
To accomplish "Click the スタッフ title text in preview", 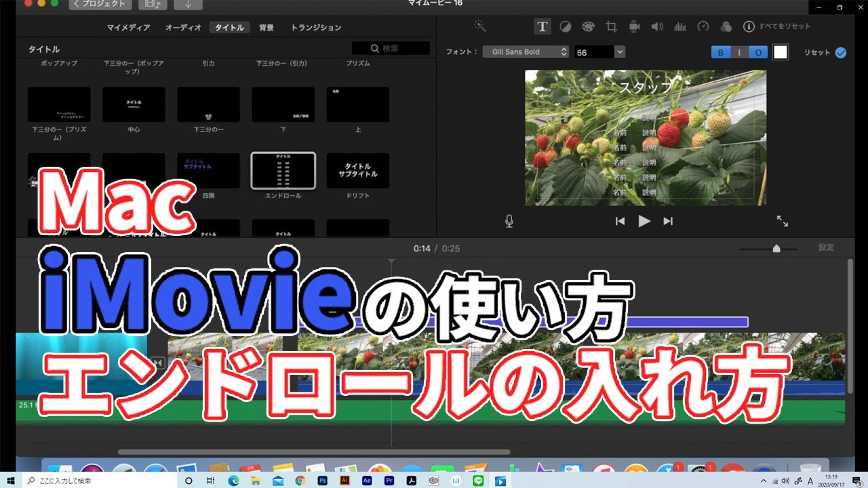I will tap(646, 87).
